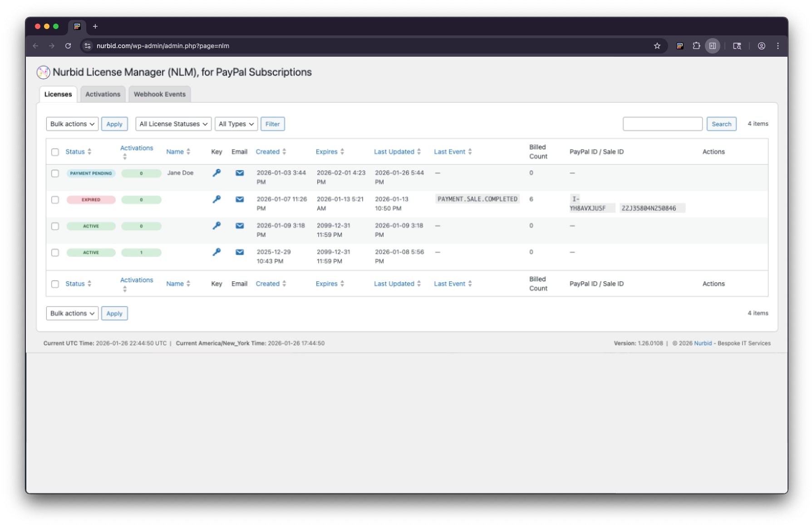Viewport: 812px width, 525px height.
Task: View site information icon in address bar
Action: coord(88,46)
